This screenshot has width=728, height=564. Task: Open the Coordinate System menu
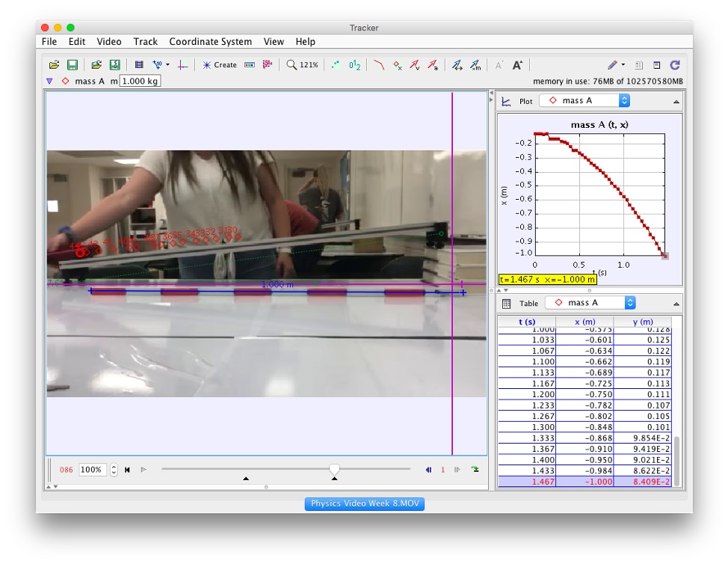click(210, 41)
